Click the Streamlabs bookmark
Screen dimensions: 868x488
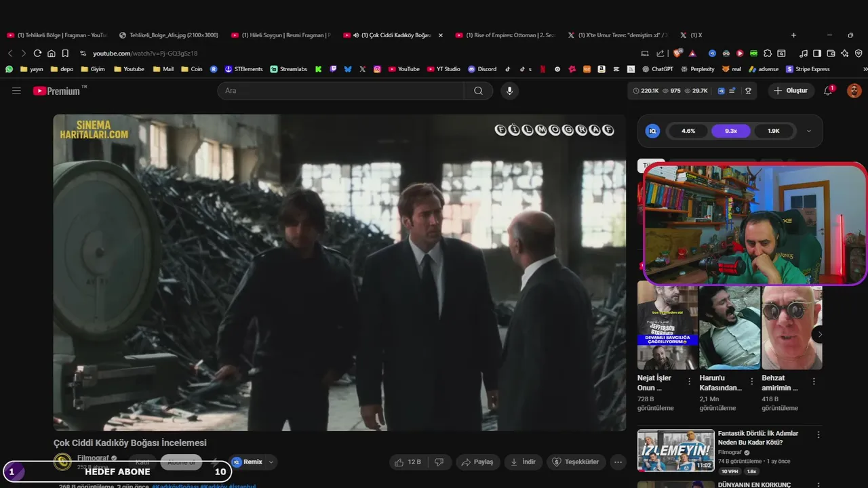coord(289,69)
